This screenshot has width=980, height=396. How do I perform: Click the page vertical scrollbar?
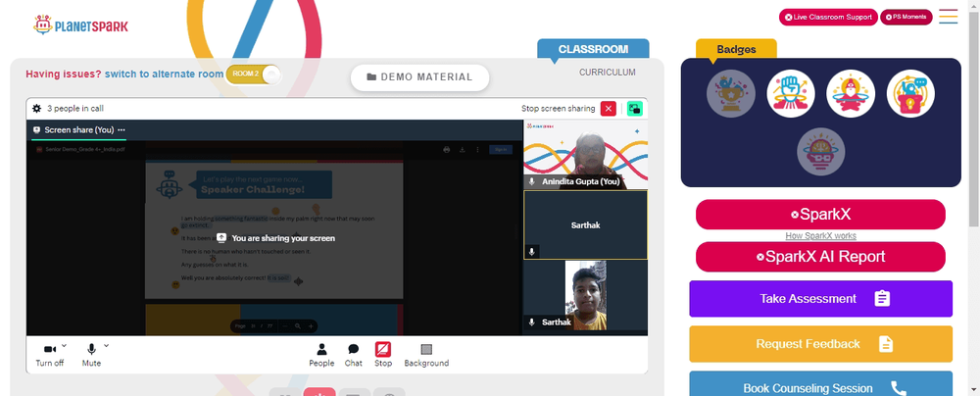[x=974, y=119]
